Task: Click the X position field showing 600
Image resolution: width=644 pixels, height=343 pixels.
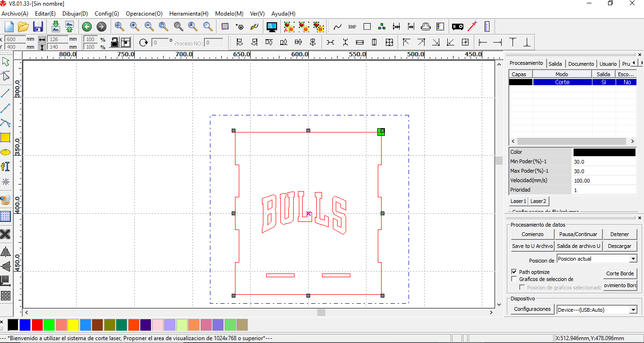Action: coord(15,39)
